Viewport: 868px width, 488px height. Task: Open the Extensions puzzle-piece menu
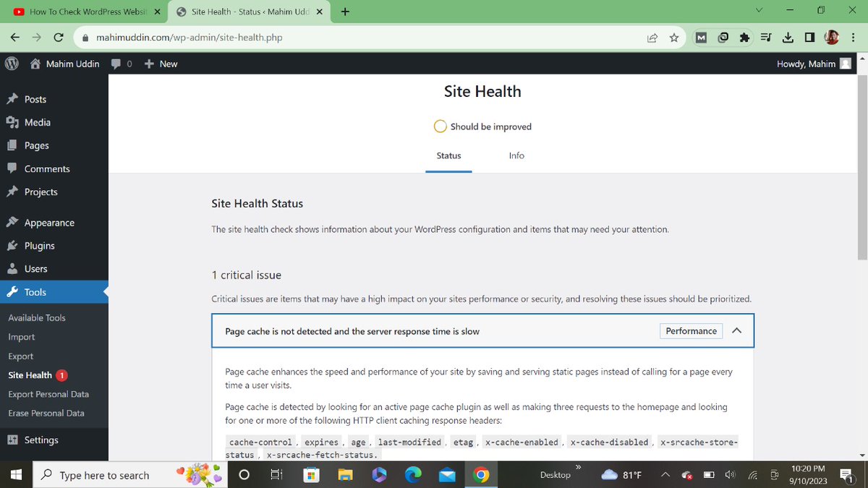(744, 38)
